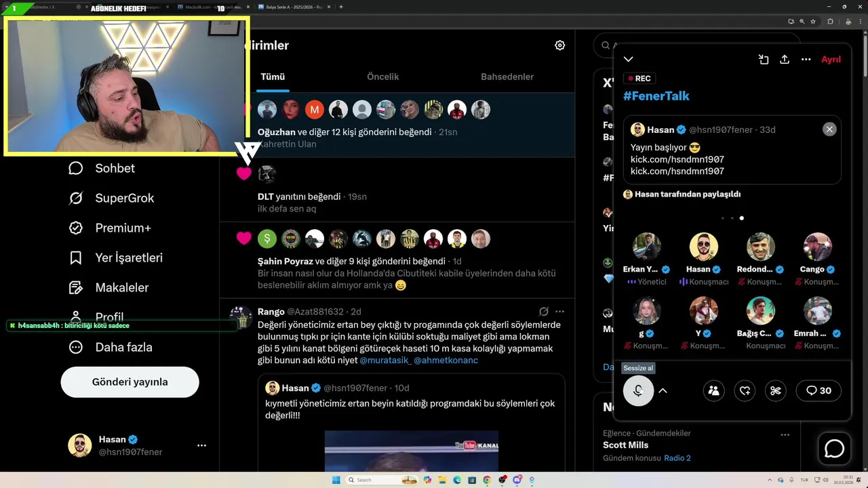
Task: Open the Scott Mills trending topic
Action: pos(625,445)
